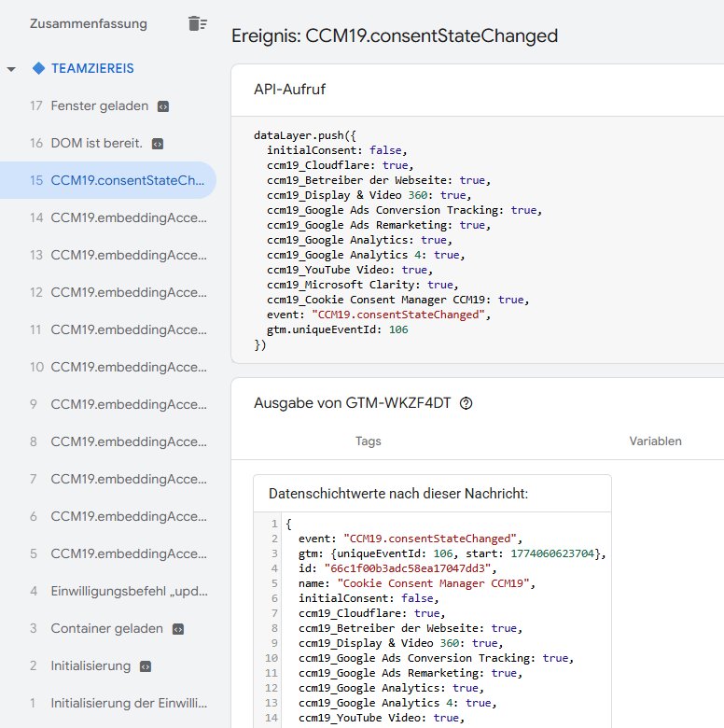The width and height of the screenshot is (724, 728).
Task: Click the gtm start value 1774060623704
Action: click(552, 553)
